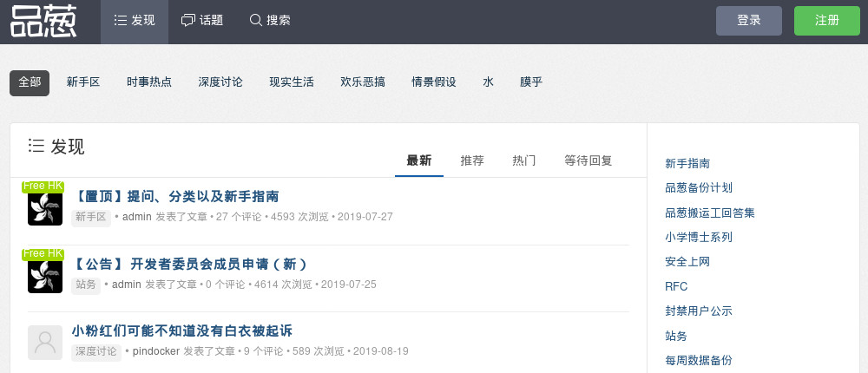
Task: Click the 搜索 magnifier icon
Action: 255,21
